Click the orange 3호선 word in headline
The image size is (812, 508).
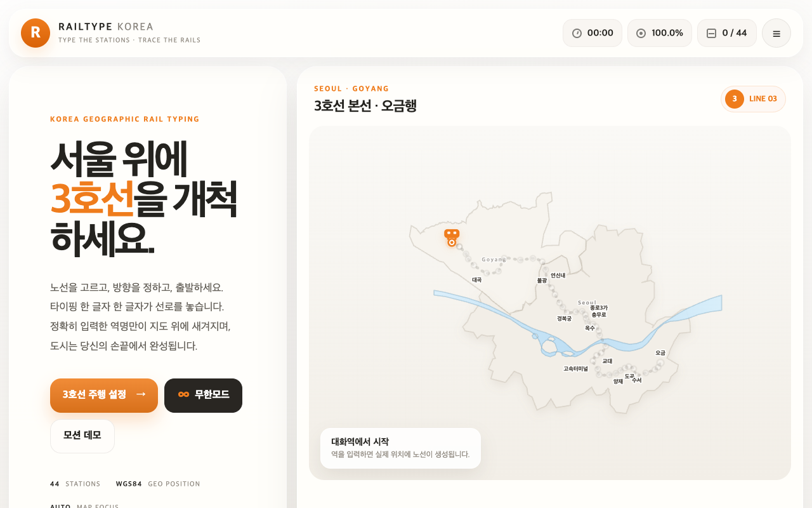click(92, 199)
